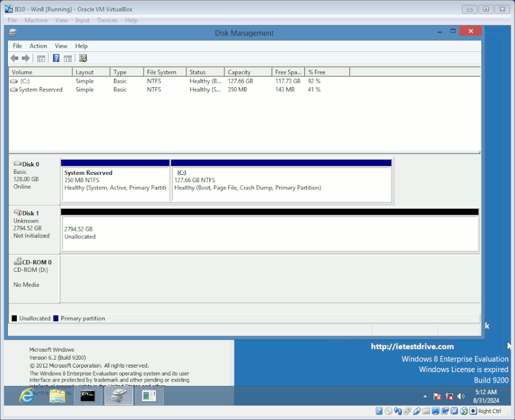
Task: Click the black Unallocated legend swatch
Action: [x=14, y=319]
